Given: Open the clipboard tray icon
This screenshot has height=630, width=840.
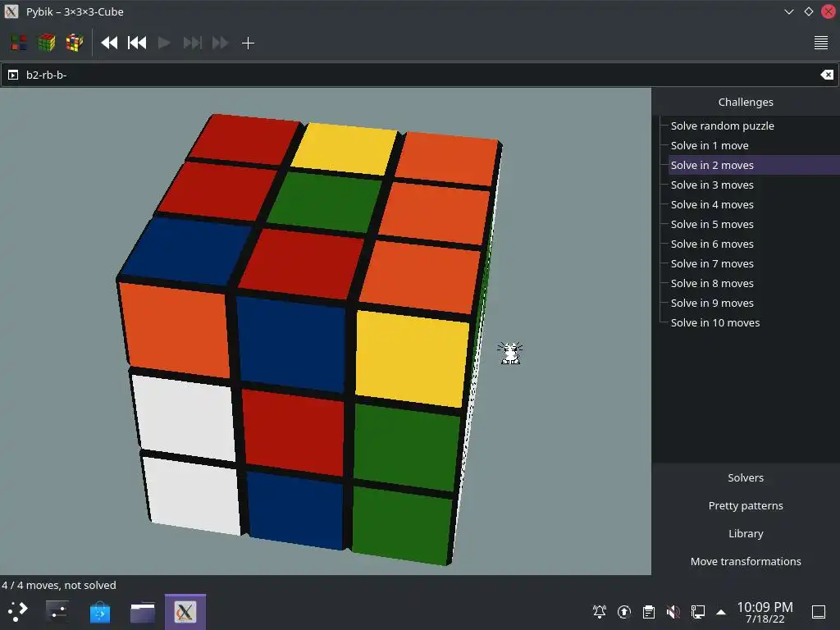Looking at the screenshot, I should click(x=649, y=612).
